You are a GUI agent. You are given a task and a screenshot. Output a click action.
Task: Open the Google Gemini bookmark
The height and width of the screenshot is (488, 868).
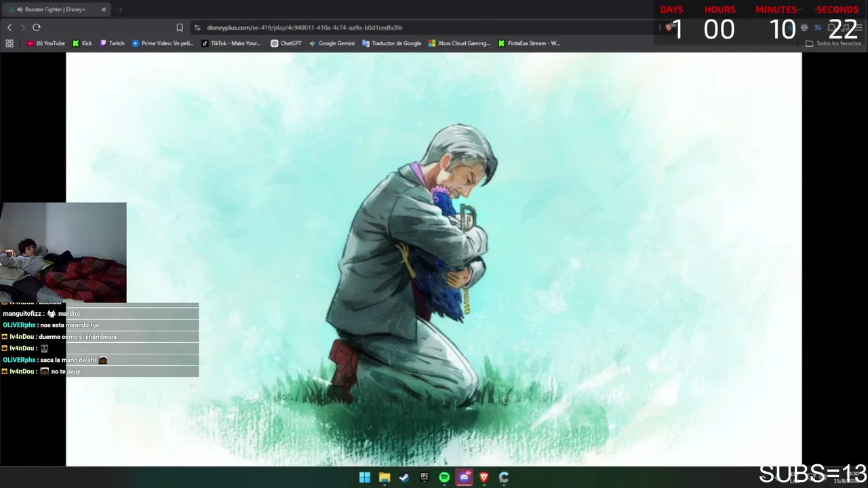tap(332, 43)
